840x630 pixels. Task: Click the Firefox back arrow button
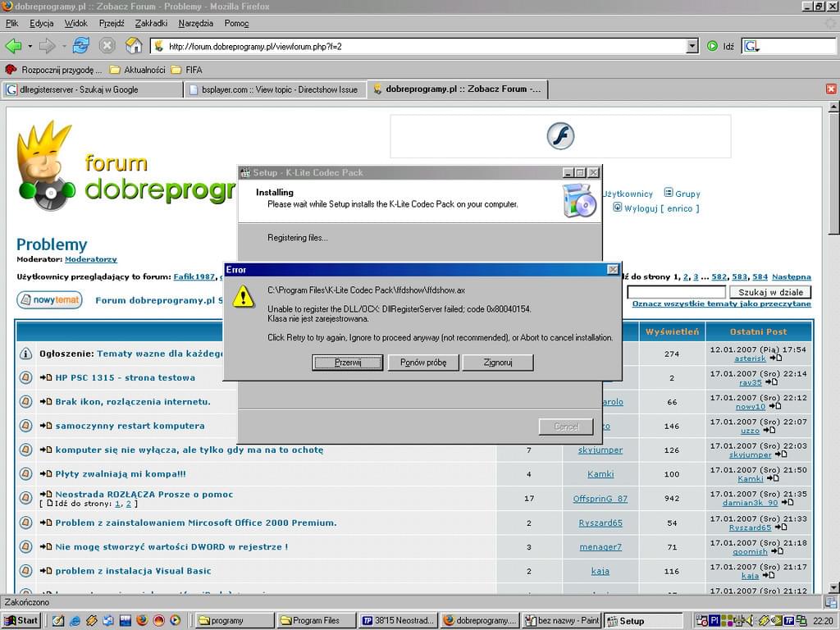coord(13,46)
